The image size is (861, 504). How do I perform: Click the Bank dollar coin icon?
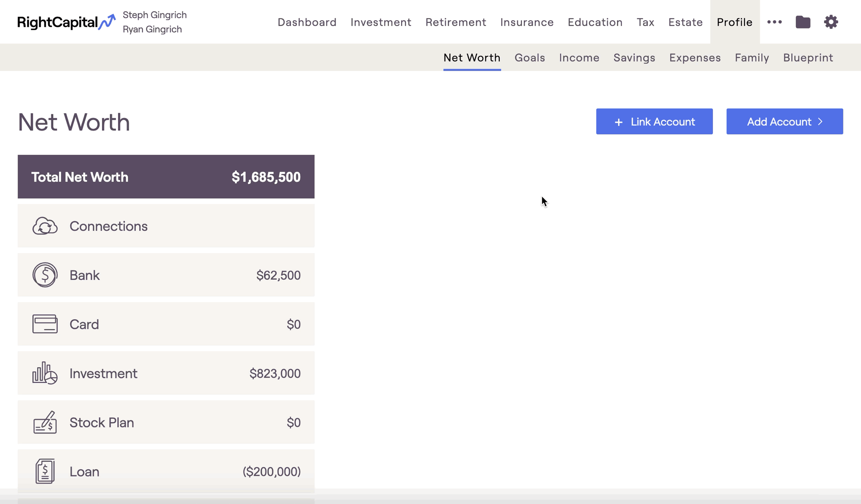[45, 275]
